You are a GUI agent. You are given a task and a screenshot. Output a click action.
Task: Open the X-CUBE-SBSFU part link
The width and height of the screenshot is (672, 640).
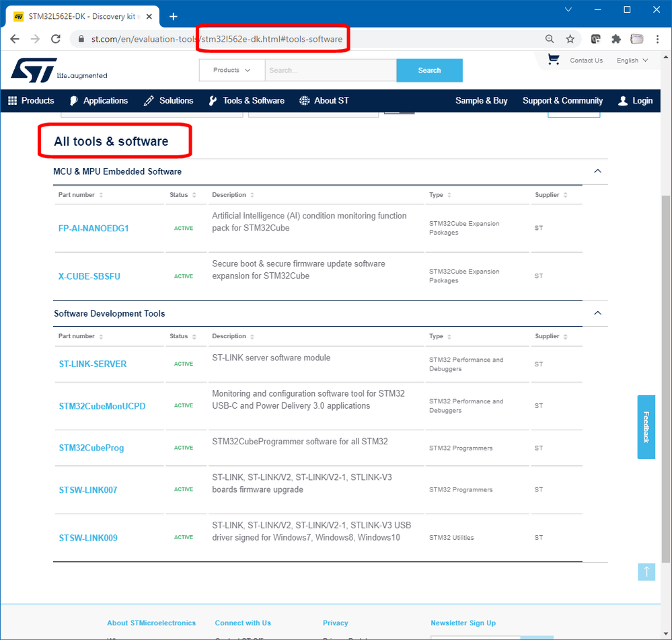pos(89,276)
